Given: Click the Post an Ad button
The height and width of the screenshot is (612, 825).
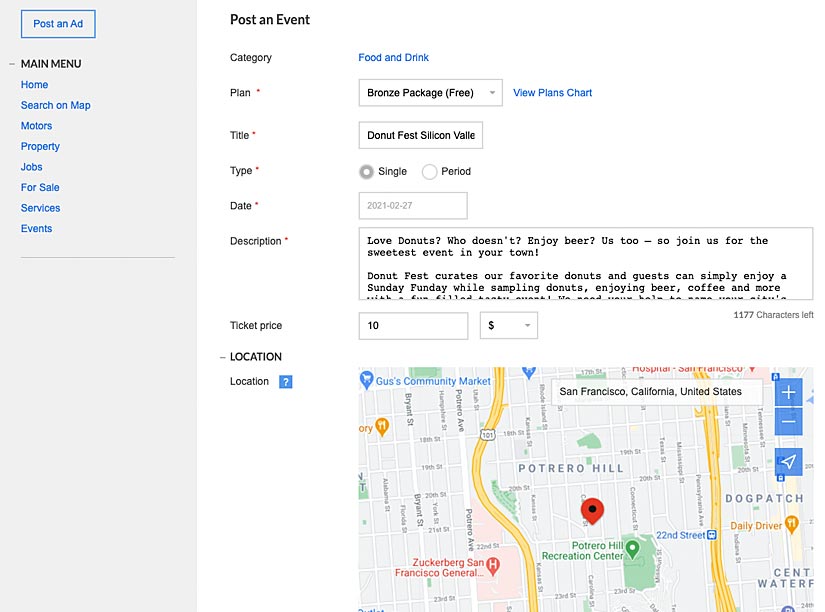Looking at the screenshot, I should tap(58, 24).
